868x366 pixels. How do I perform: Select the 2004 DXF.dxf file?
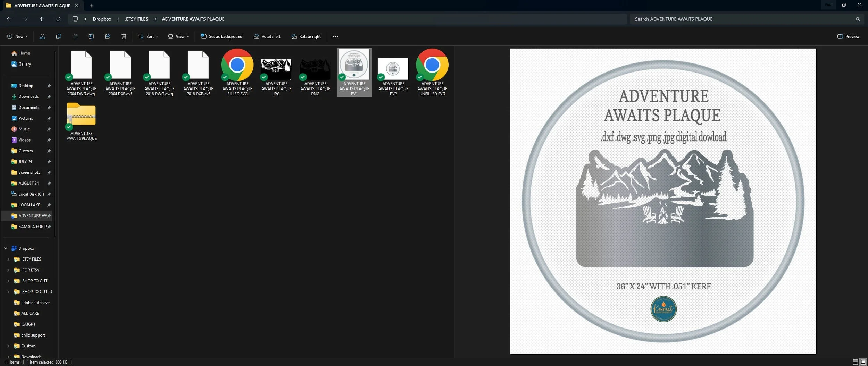click(x=120, y=73)
